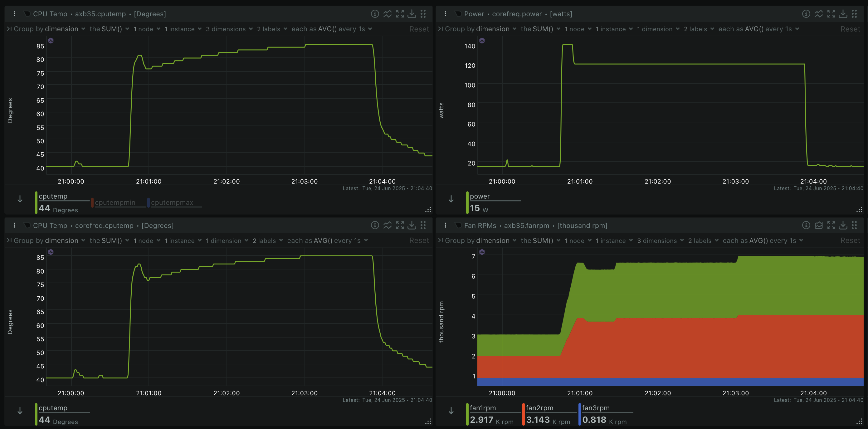The width and height of the screenshot is (868, 429).
Task: Click fan3rpm blue legend color bar
Action: click(580, 414)
